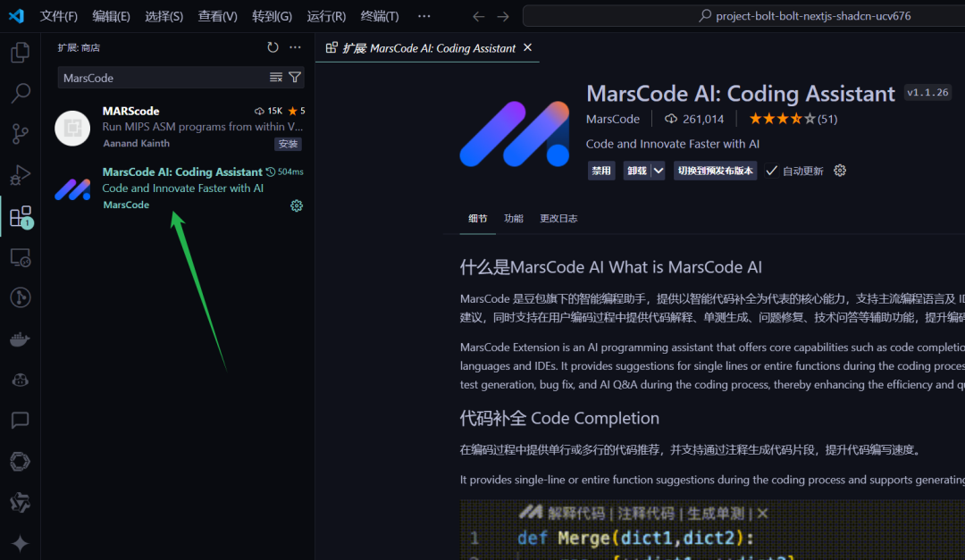This screenshot has height=560, width=965.
Task: Install the MARScode extension
Action: click(288, 144)
